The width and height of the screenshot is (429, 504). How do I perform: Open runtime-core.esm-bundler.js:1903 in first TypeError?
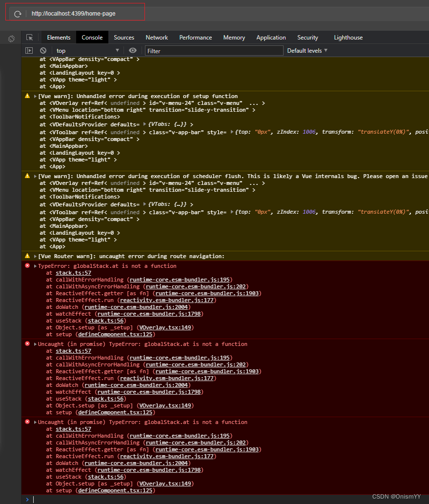(207, 293)
